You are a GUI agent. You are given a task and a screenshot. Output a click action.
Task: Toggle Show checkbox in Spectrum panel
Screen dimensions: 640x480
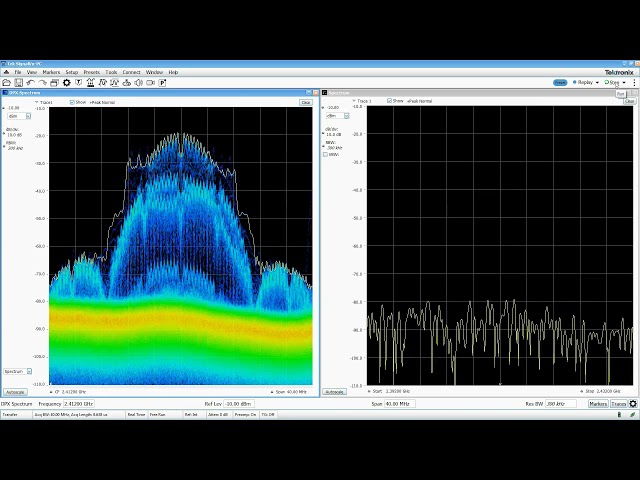tap(389, 100)
